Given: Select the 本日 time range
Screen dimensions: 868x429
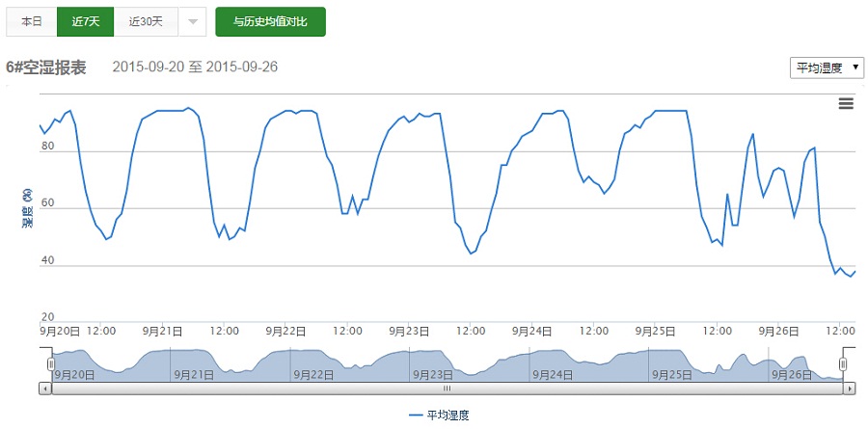Looking at the screenshot, I should coord(32,21).
